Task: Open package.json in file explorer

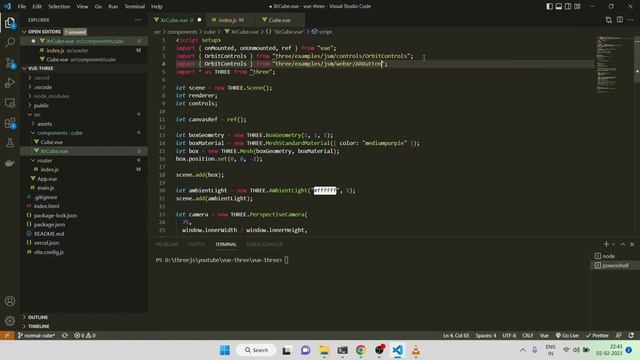Action: click(49, 224)
